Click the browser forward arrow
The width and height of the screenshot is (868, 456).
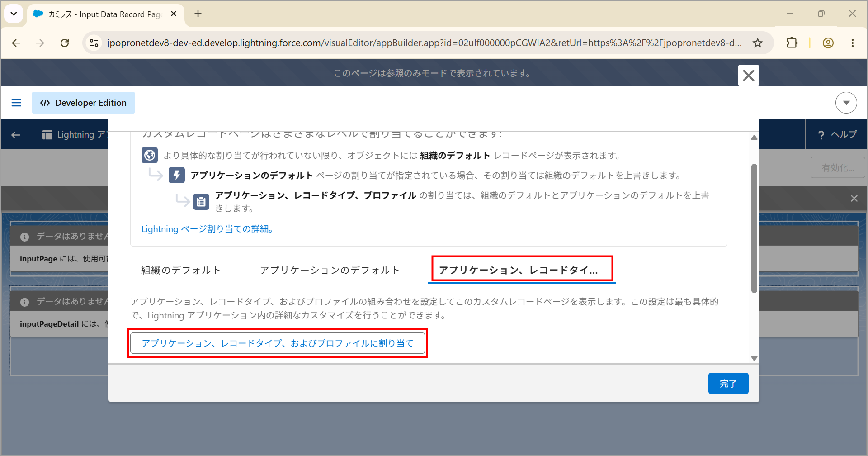[x=40, y=43]
